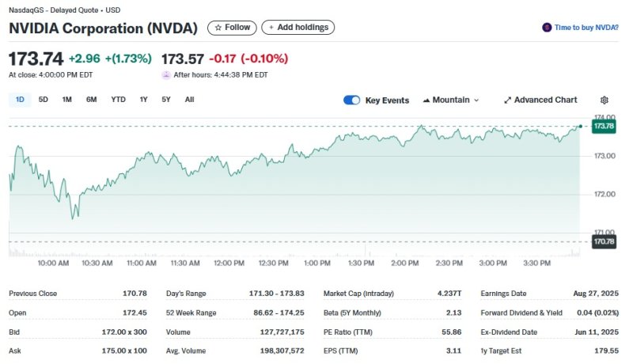This screenshot has height=364, width=633.
Task: Click the mountain chart type icon
Action: pos(426,100)
